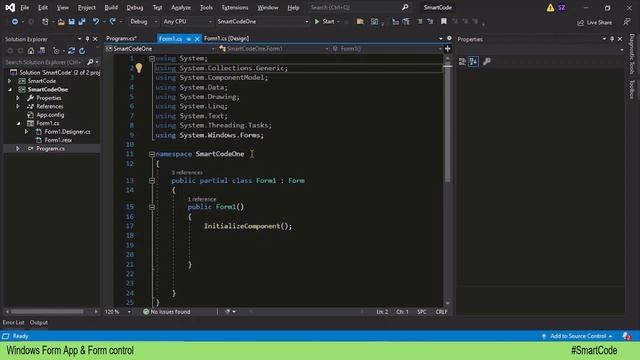
Task: Expand the Form1.Designer.cs node
Action: coord(27,132)
